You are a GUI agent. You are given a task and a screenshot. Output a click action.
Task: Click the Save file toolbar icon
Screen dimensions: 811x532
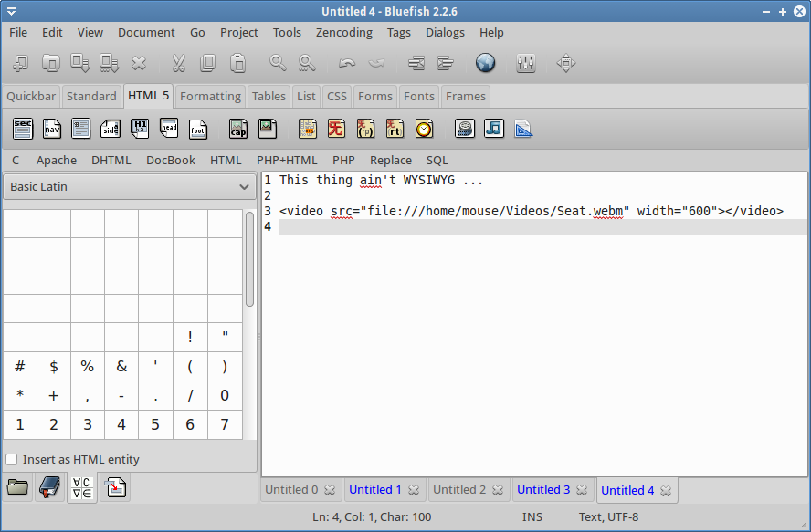pos(80,63)
